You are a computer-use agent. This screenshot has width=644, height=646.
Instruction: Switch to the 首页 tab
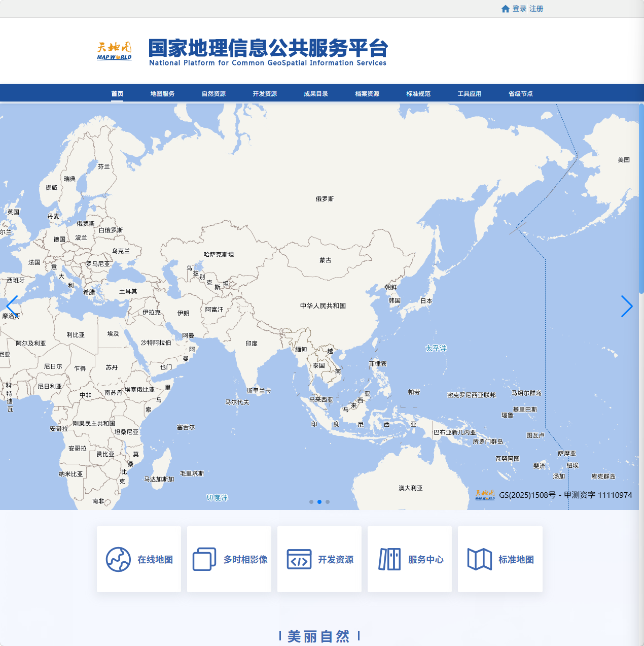pos(118,93)
